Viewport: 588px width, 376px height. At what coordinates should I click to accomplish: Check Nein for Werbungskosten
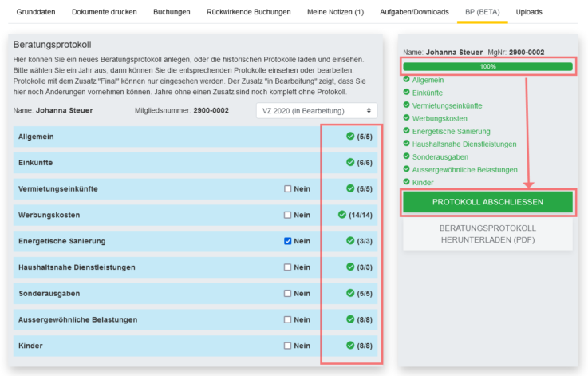point(288,215)
